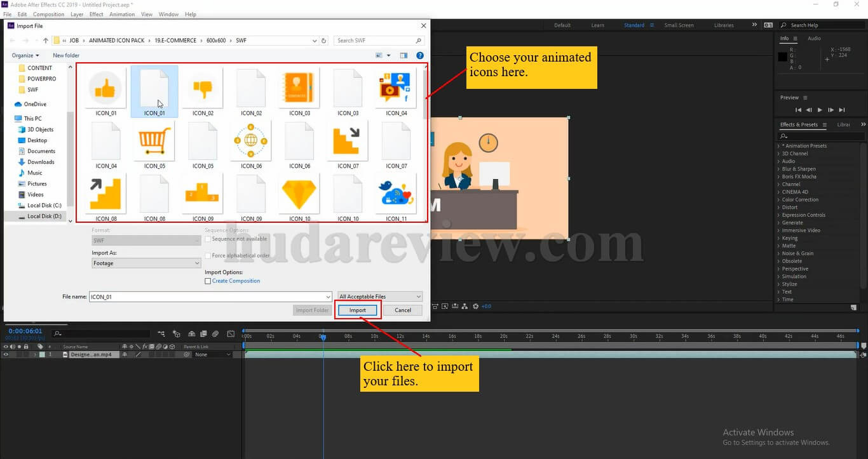868x459 pixels.
Task: Enable Frame Blending in the timeline toolbar
Action: pyautogui.click(x=203, y=335)
